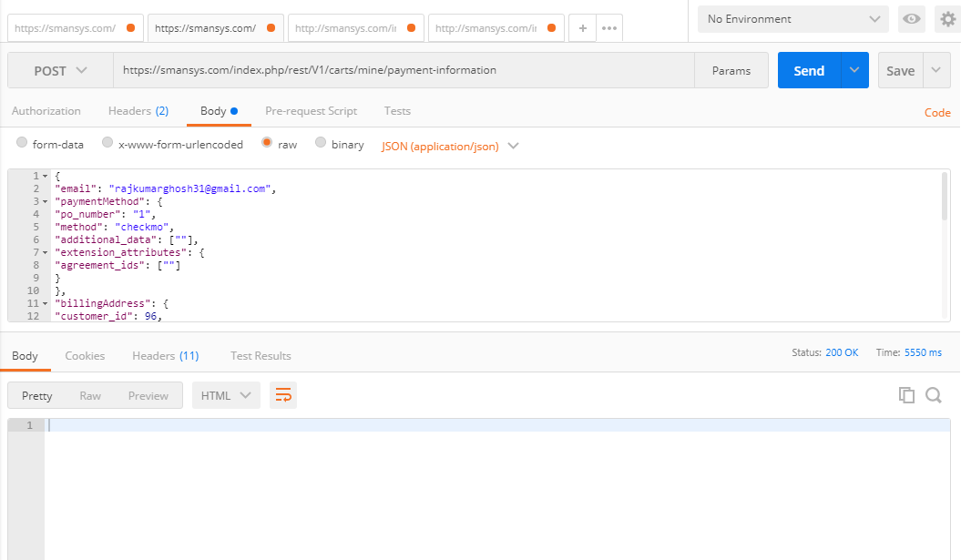Open the environment quick look eye icon
Image resolution: width=961 pixels, height=560 pixels.
(911, 19)
